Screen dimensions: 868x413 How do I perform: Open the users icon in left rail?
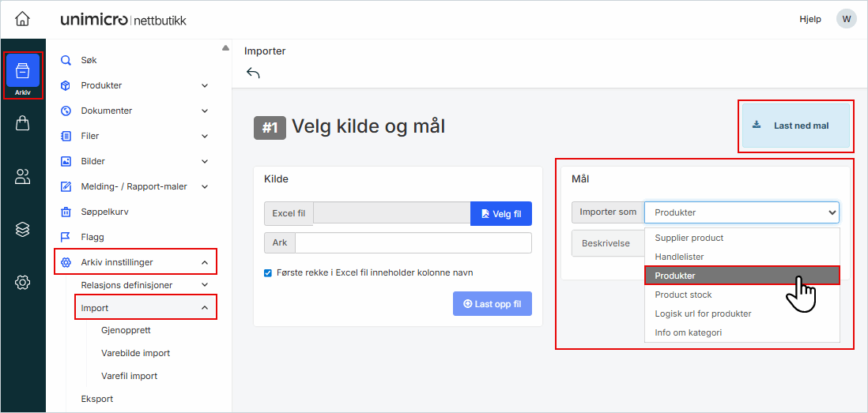pyautogui.click(x=22, y=177)
